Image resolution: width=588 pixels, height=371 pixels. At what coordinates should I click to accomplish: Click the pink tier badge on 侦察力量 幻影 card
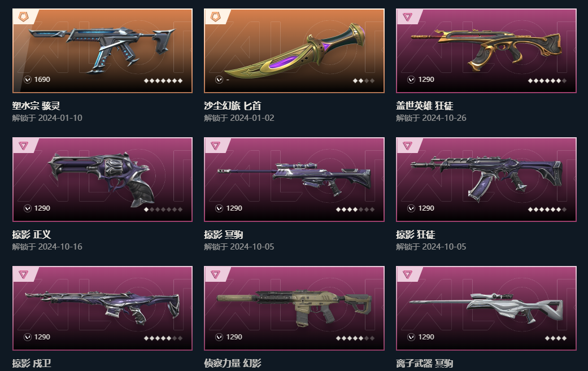215,274
